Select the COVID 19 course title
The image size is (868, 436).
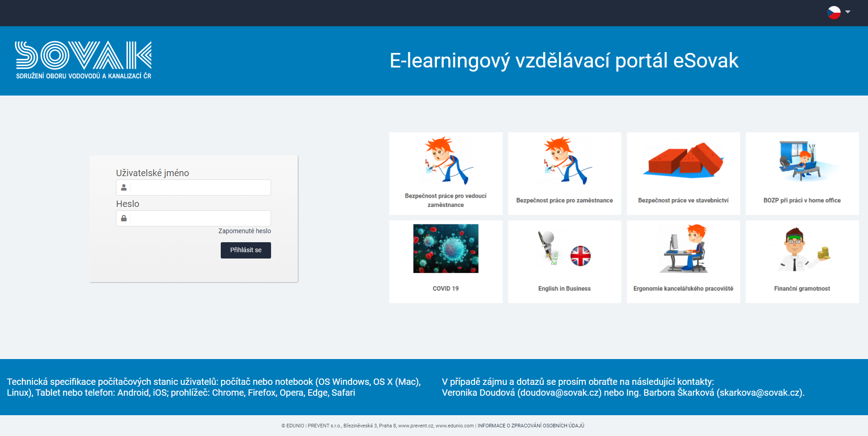click(x=446, y=289)
